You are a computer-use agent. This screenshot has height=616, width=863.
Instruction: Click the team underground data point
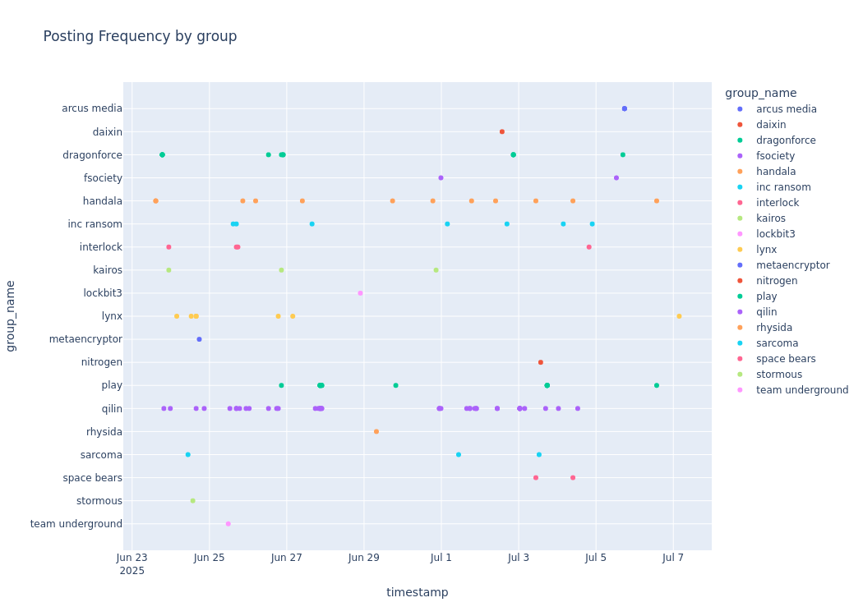pyautogui.click(x=228, y=524)
